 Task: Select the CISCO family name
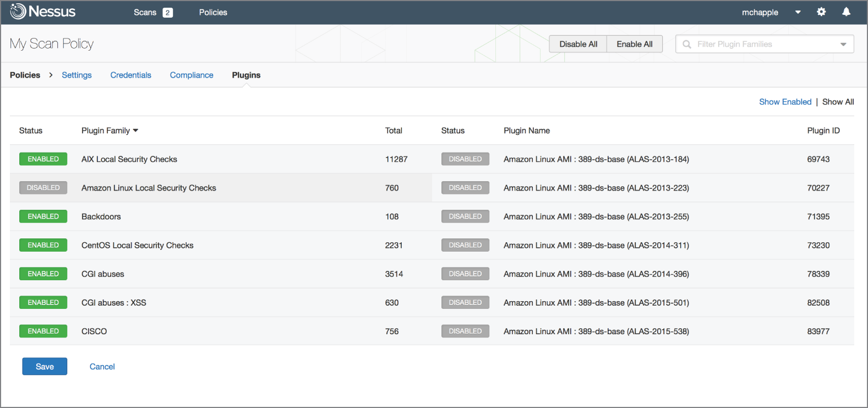tap(94, 331)
